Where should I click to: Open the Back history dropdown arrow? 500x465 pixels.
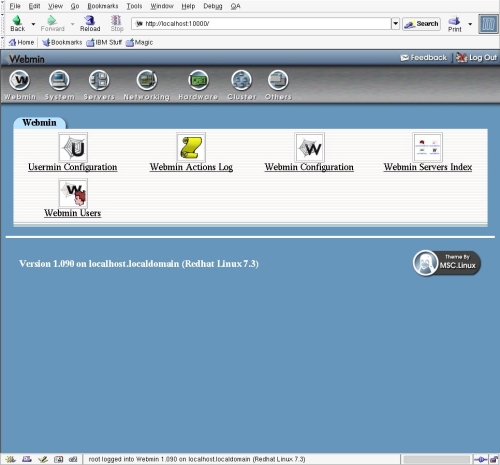[x=33, y=24]
